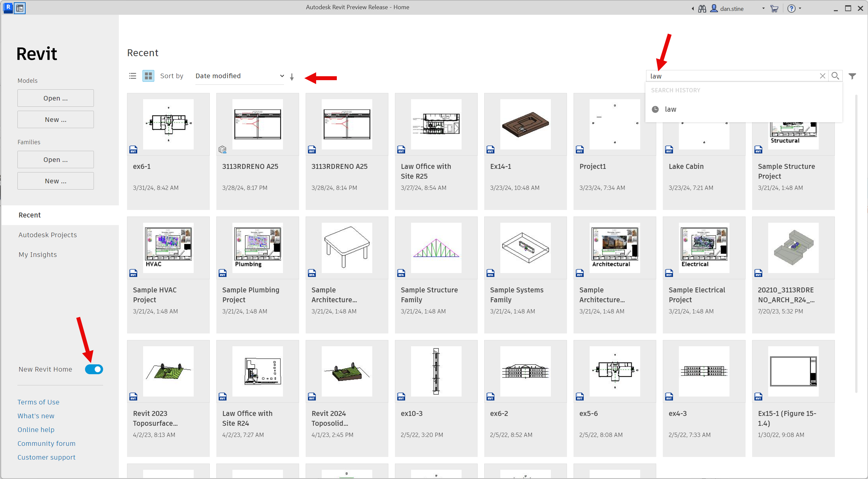868x479 pixels.
Task: Click cloud model icon on first 3113RDRENO A25
Action: pyautogui.click(x=222, y=149)
